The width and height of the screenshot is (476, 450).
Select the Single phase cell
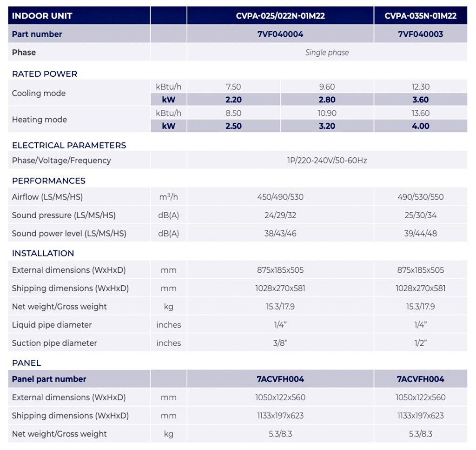click(327, 53)
